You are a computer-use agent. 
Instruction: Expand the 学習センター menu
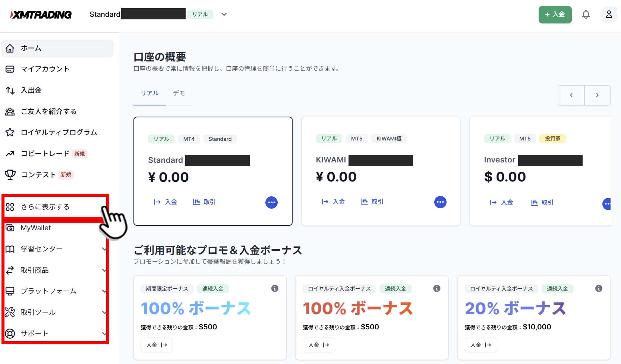point(104,249)
